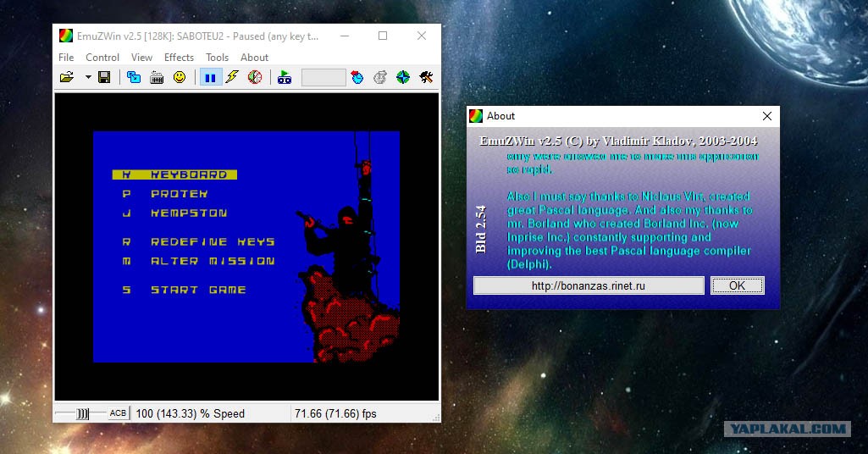Image resolution: width=868 pixels, height=454 pixels.
Task: Close the About dialog
Action: tap(766, 116)
